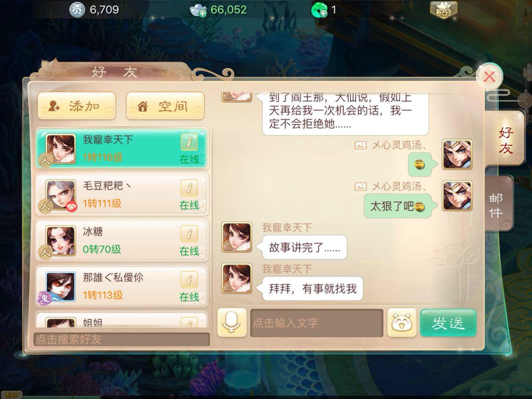Open info for 我寵幸天下

coord(189,142)
